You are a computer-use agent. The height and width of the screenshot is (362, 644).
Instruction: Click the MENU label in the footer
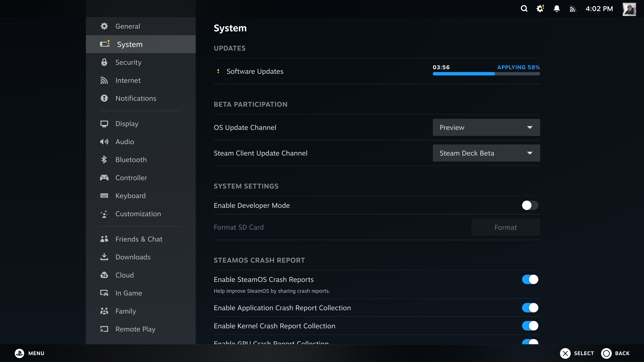point(36,353)
